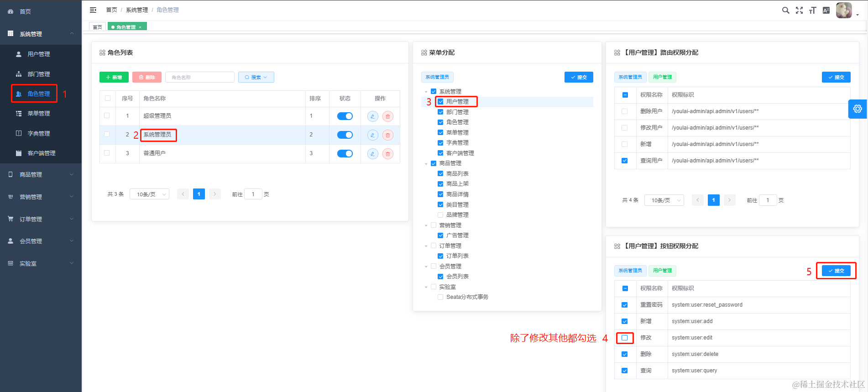Enter fullscreen using the expand icon
868x392 pixels.
click(799, 10)
